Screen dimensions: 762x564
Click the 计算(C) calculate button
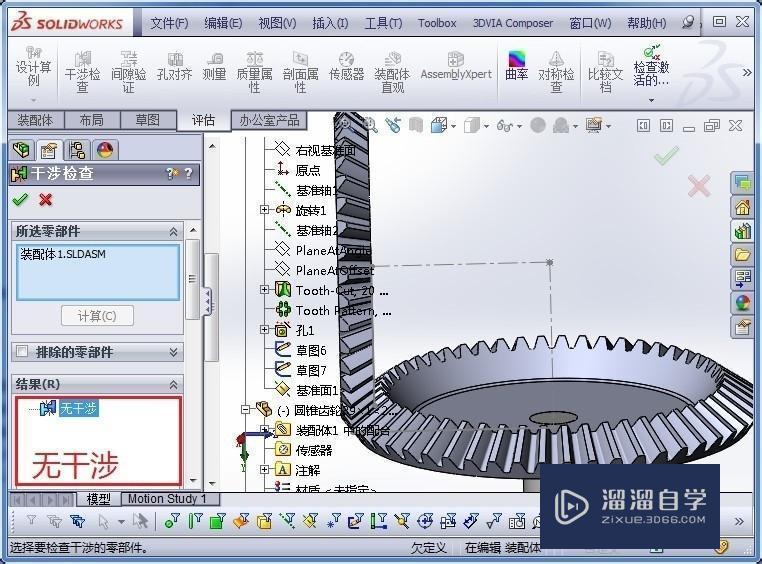(x=97, y=316)
